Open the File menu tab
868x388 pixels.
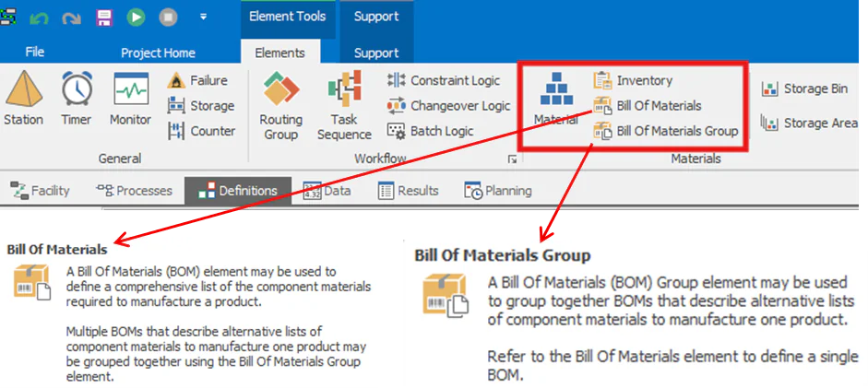(x=34, y=53)
